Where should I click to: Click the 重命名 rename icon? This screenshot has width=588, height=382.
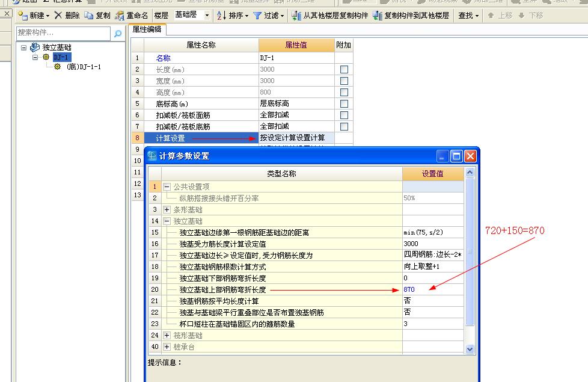coord(120,16)
